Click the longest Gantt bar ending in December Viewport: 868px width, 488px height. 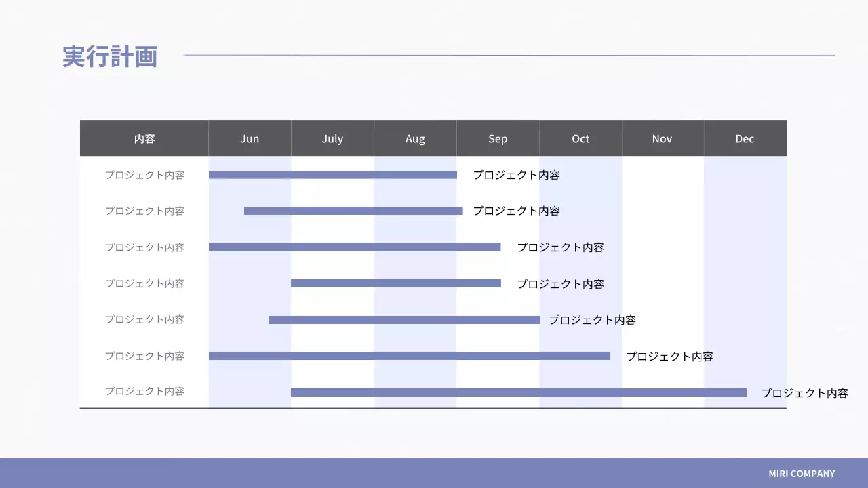point(518,391)
